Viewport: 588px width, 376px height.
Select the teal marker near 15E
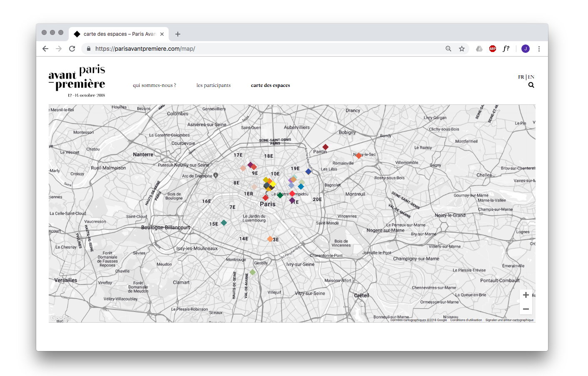224,223
